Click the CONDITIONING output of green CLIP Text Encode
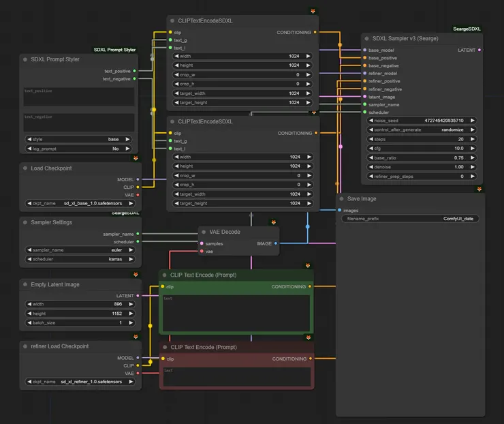This screenshot has width=504, height=424. click(x=310, y=287)
